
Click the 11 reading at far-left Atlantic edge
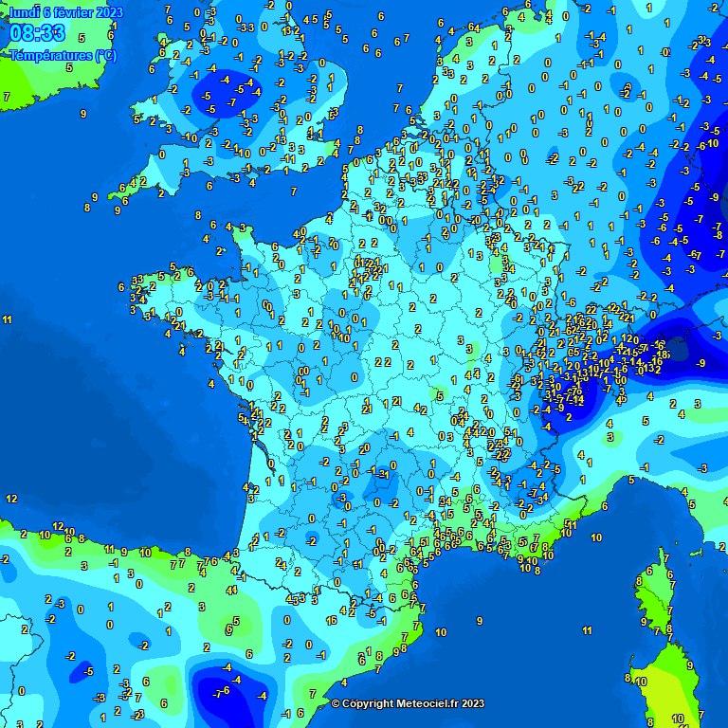(8, 319)
